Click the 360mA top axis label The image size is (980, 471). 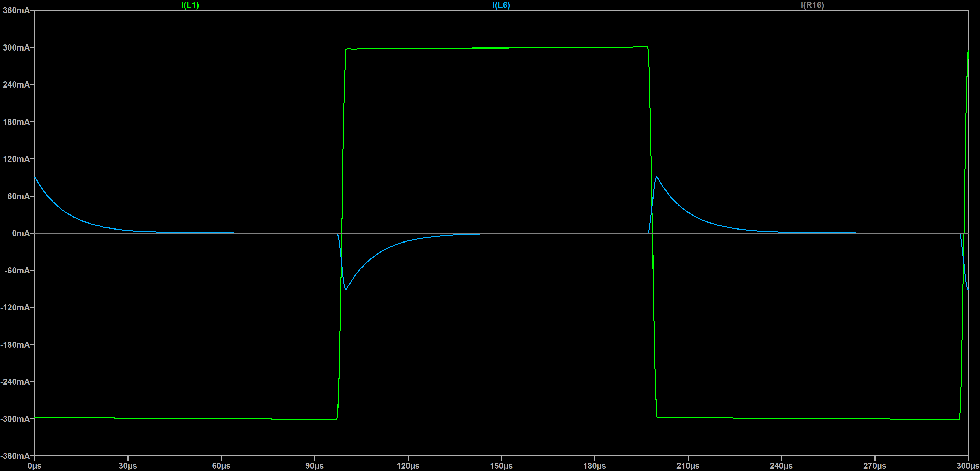coord(16,10)
